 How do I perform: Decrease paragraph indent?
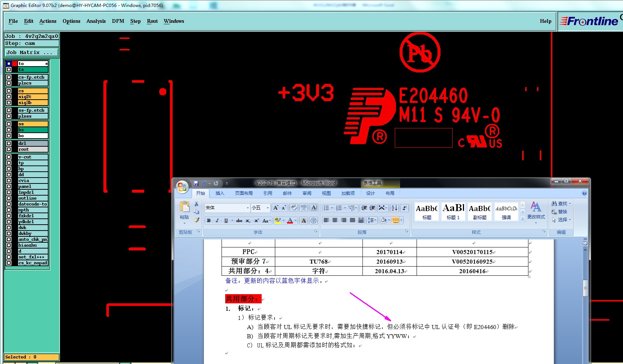[x=364, y=208]
